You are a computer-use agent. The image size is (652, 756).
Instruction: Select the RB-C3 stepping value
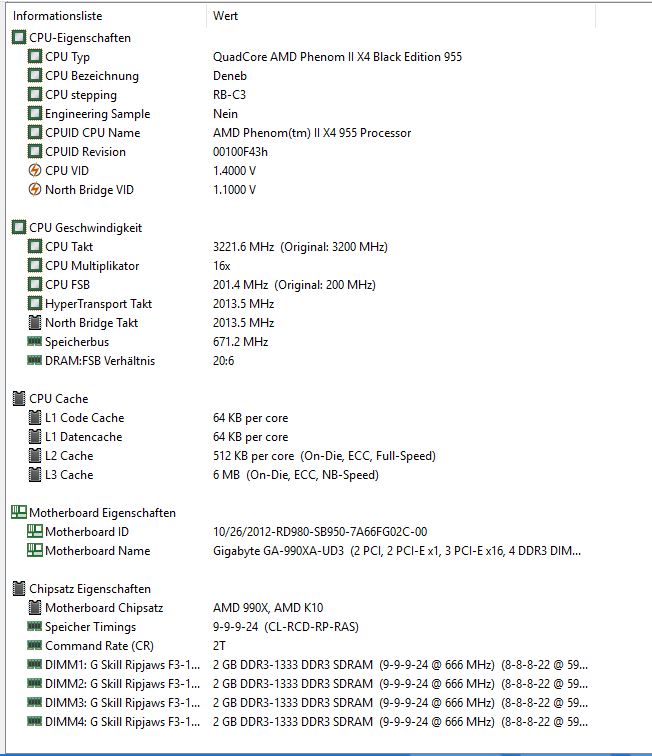point(229,94)
